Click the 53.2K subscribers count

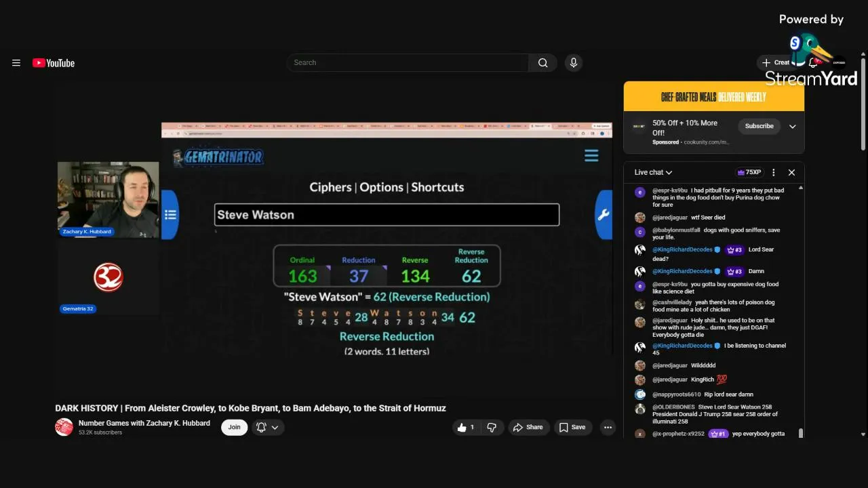[x=100, y=432]
